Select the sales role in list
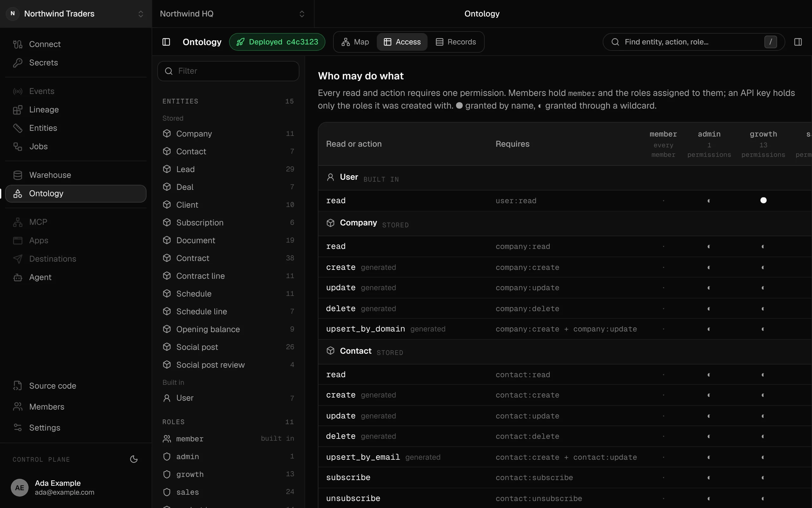Viewport: 812px width, 508px height. point(228,492)
